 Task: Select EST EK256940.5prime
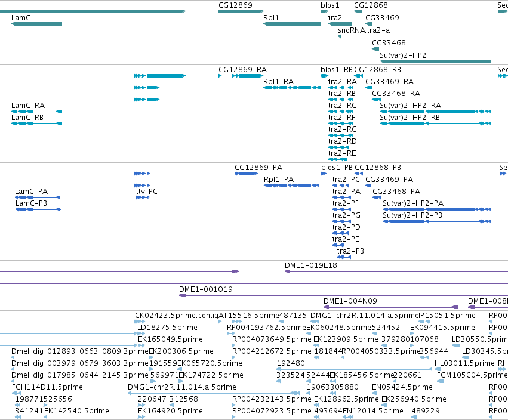pyautogui.click(x=414, y=399)
